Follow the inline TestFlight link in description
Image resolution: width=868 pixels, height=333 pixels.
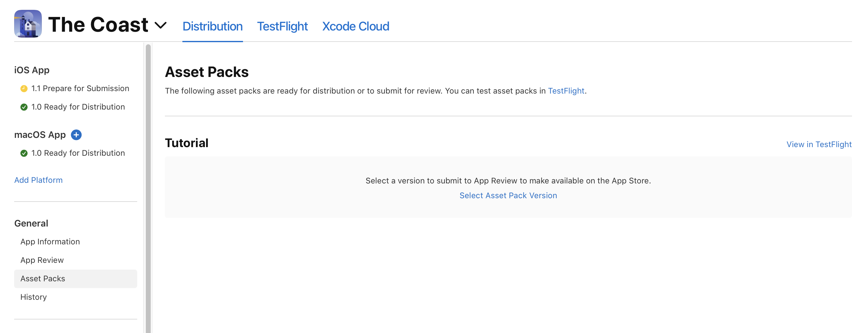[x=566, y=91]
